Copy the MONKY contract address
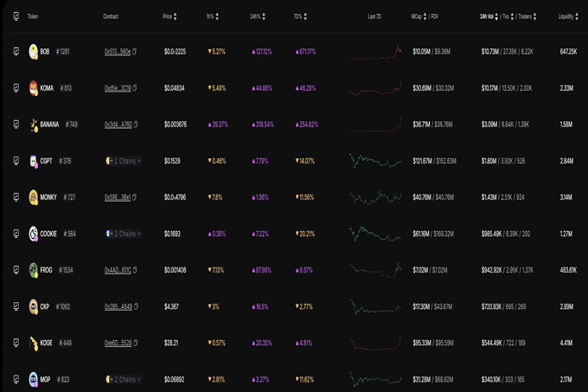Image resolution: width=588 pixels, height=392 pixels. pyautogui.click(x=135, y=197)
